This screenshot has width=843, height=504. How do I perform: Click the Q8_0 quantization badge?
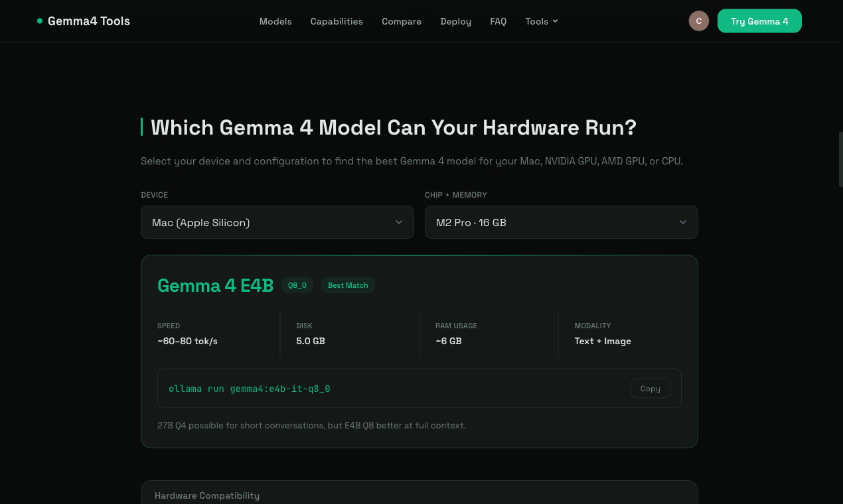point(297,285)
